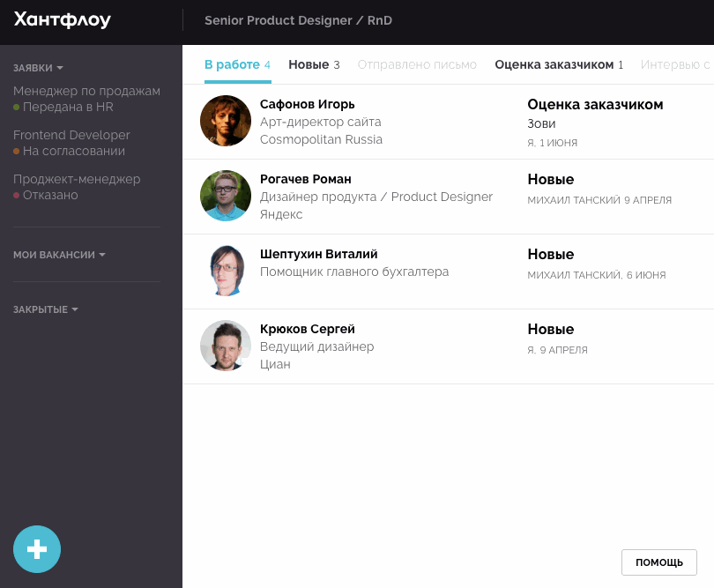714x588 pixels.
Task: Open Менеджер по продажам request
Action: pos(86,91)
